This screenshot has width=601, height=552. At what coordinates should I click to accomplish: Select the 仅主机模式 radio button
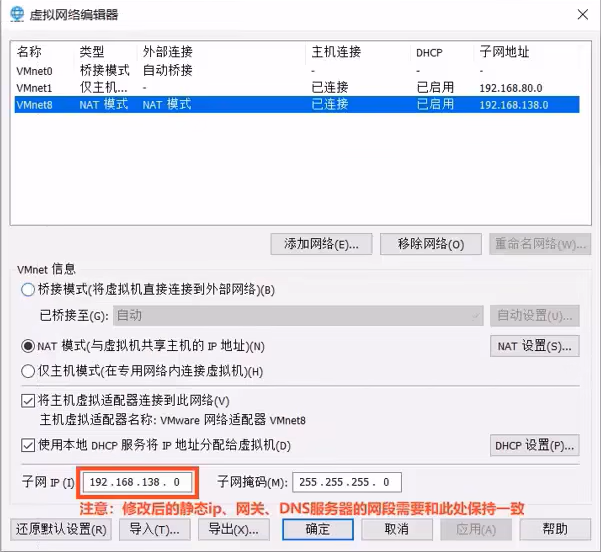(x=28, y=371)
